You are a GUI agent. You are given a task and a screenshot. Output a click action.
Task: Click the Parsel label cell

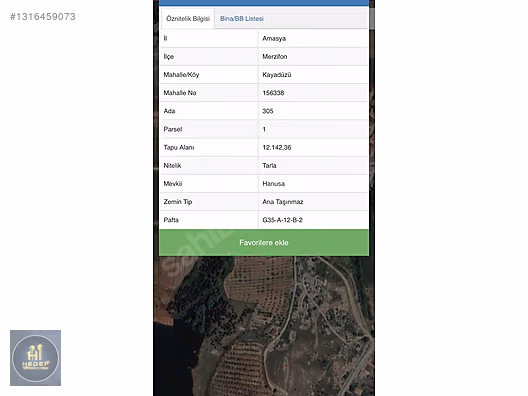click(209, 129)
